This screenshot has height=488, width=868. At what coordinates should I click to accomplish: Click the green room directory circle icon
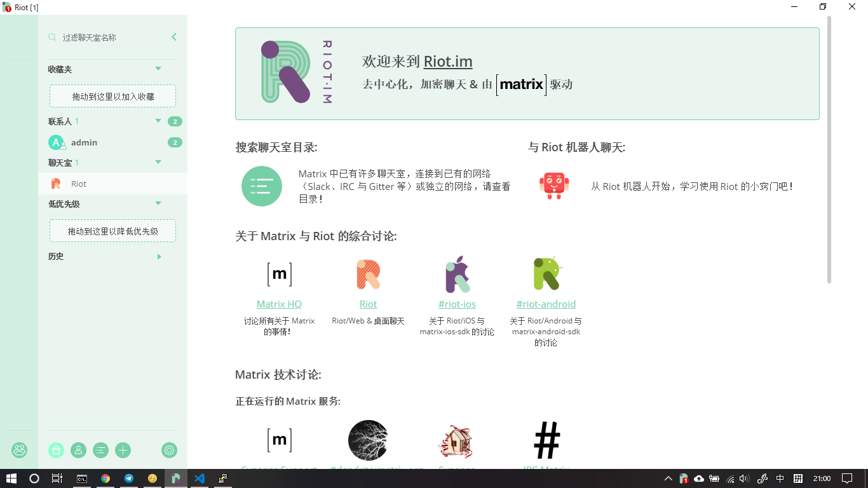click(262, 186)
